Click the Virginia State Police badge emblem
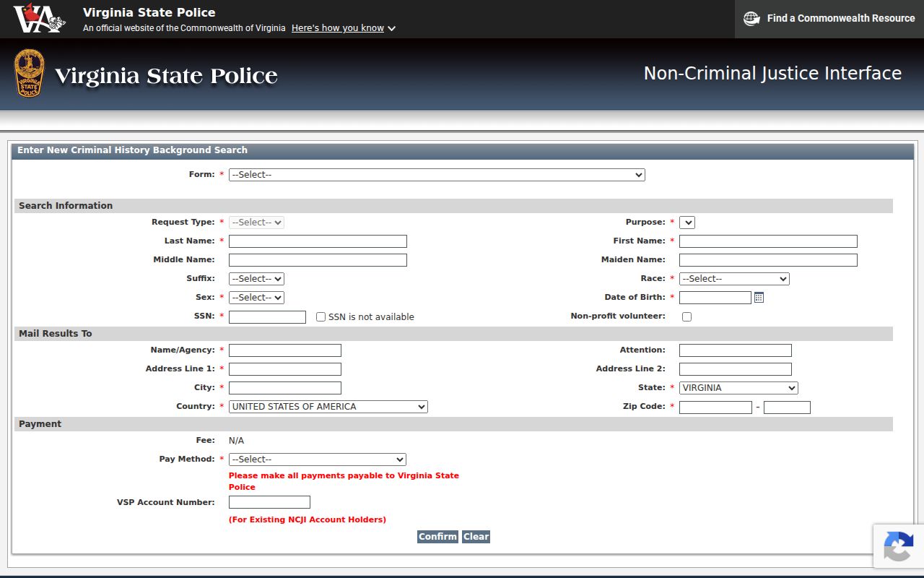This screenshot has width=924, height=578. click(x=30, y=73)
